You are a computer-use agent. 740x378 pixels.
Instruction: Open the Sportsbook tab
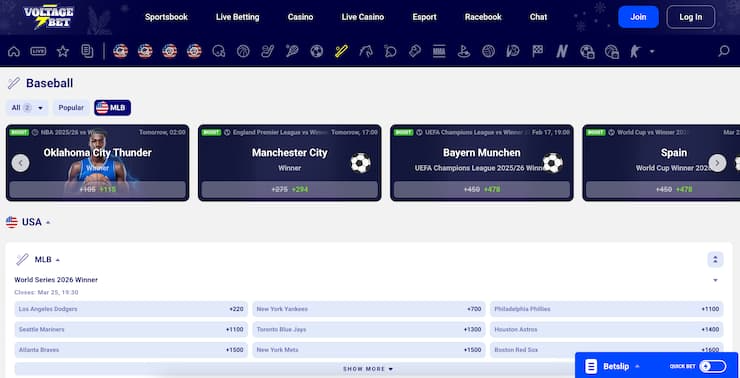coord(166,17)
